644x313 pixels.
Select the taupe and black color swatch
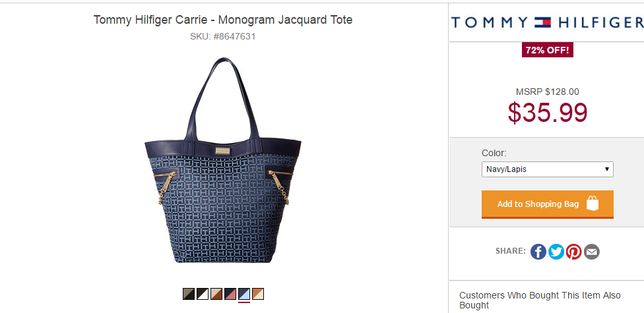pyautogui.click(x=189, y=294)
